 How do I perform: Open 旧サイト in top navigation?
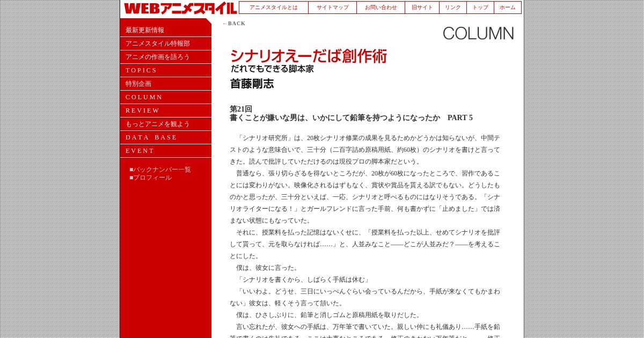click(x=422, y=8)
